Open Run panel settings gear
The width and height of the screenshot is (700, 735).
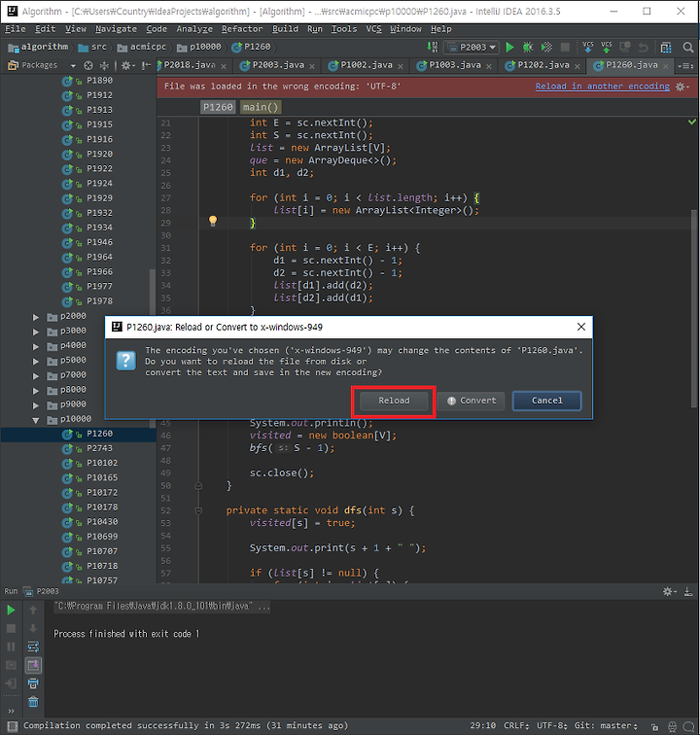click(x=669, y=591)
